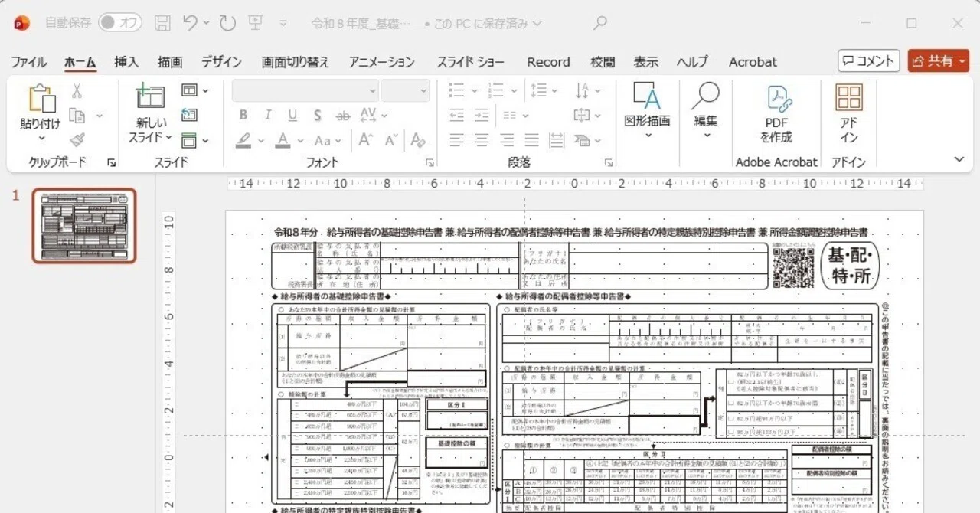Screen dimensions: 980x513
Task: Toggle text Shadow (S) formatting
Action: coord(318,116)
